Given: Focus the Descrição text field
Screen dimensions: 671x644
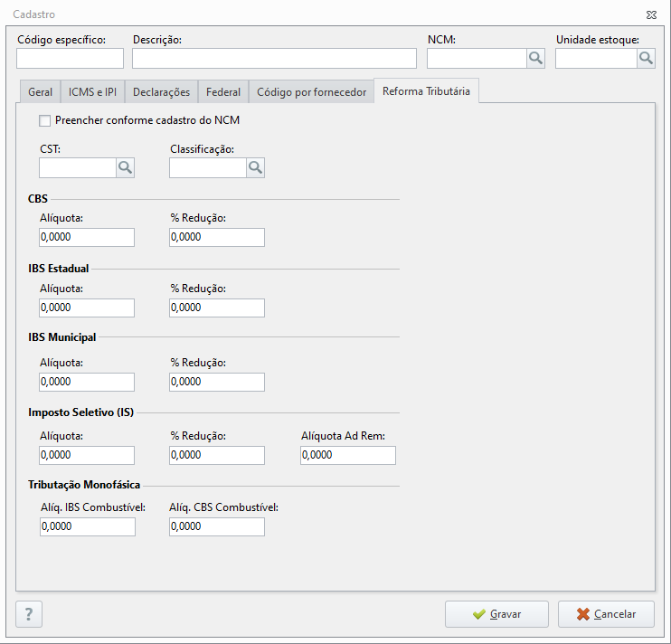Looking at the screenshot, I should click(x=274, y=58).
